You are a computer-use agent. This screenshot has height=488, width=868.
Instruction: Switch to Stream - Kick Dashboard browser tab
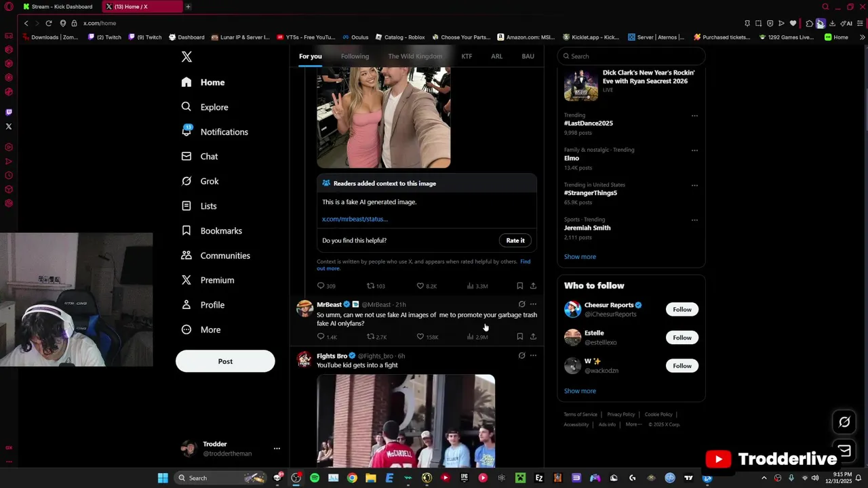pos(58,7)
